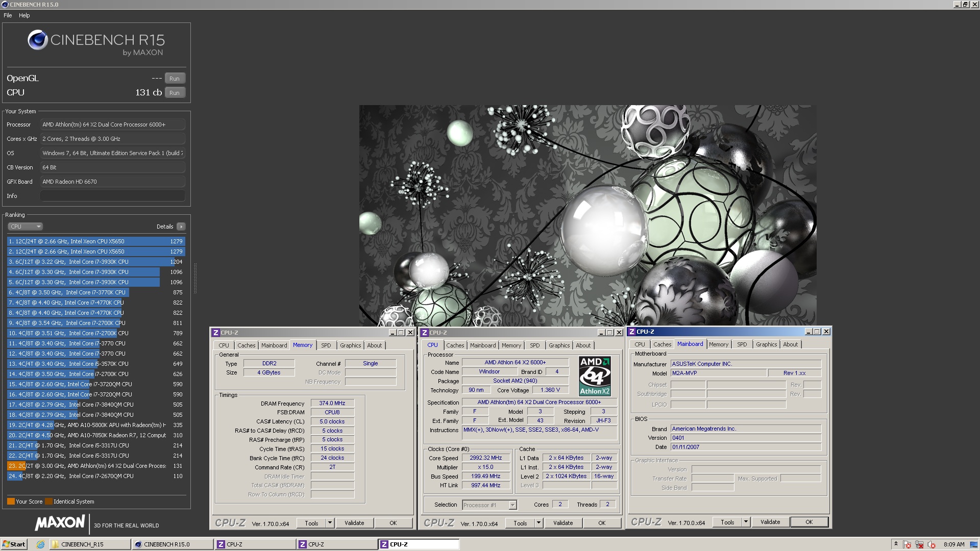The image size is (980, 551).
Task: Click the CPU-Z icon in Mainboard window title
Action: pyautogui.click(x=632, y=332)
